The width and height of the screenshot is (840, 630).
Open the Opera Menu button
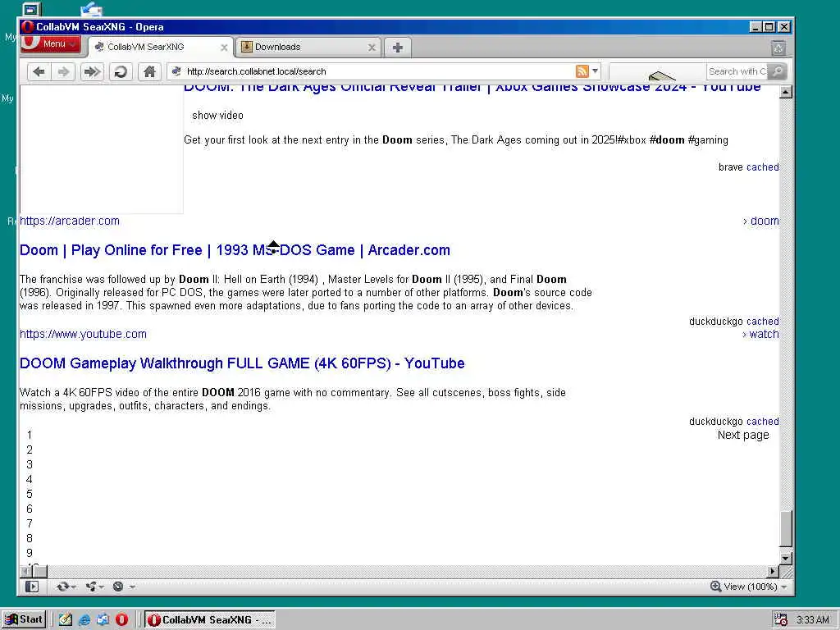click(50, 44)
